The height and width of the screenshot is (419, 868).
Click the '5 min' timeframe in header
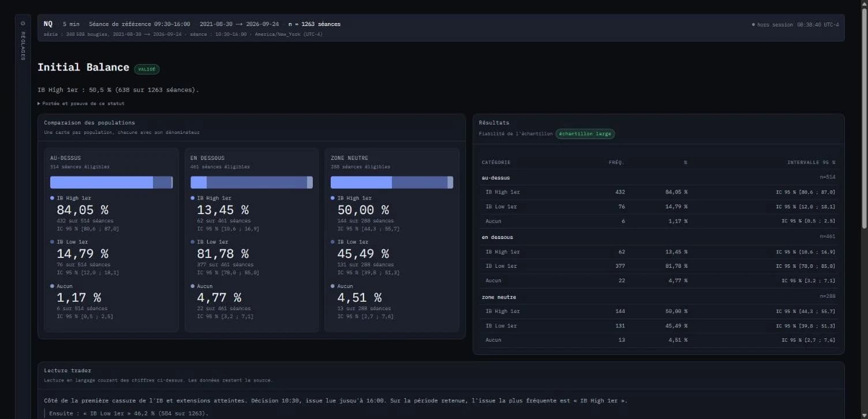pyautogui.click(x=71, y=24)
